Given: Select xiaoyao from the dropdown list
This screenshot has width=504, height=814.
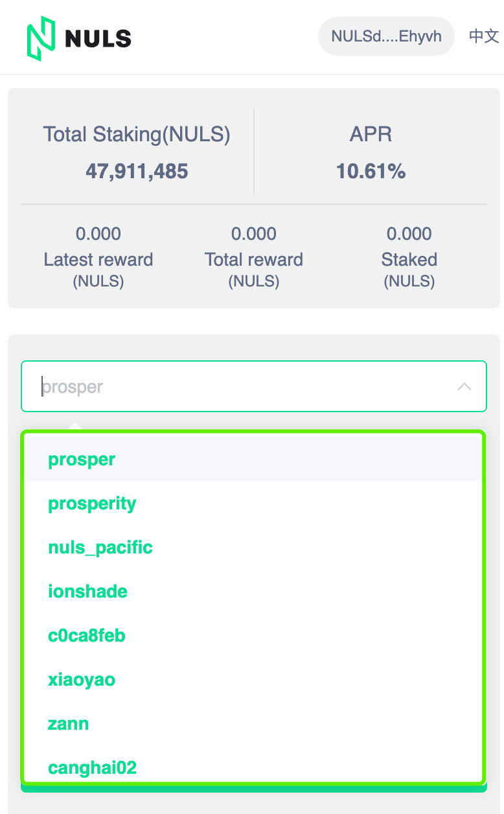Looking at the screenshot, I should coord(254,680).
